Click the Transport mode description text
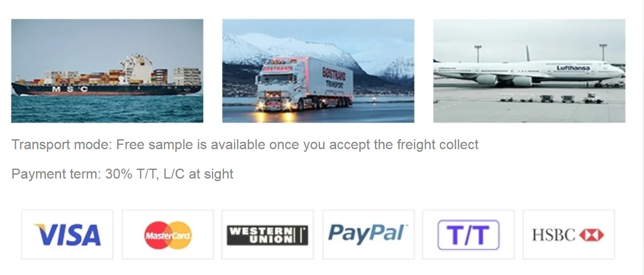644x275 pixels. coord(245,144)
